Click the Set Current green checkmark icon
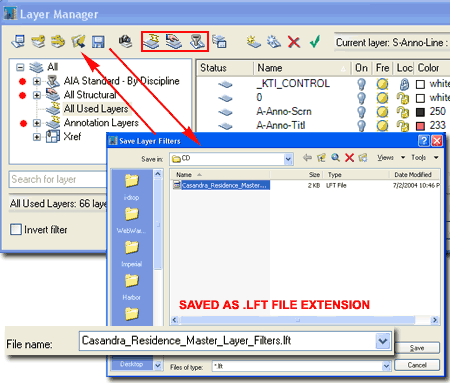Viewport: 450px width, 383px height. (x=315, y=42)
